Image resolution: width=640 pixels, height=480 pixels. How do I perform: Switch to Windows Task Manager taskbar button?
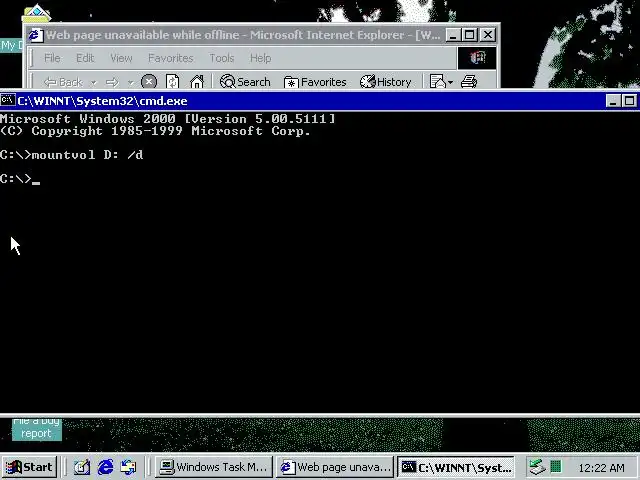point(213,467)
